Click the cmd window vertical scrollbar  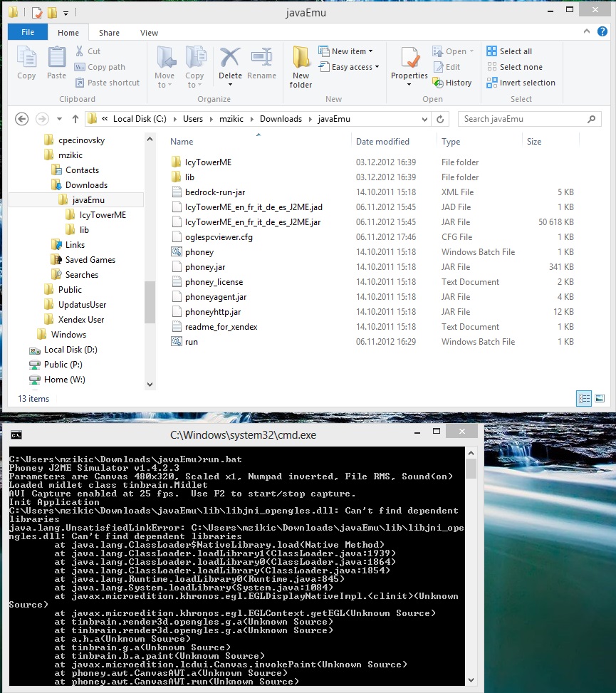[x=471, y=567]
